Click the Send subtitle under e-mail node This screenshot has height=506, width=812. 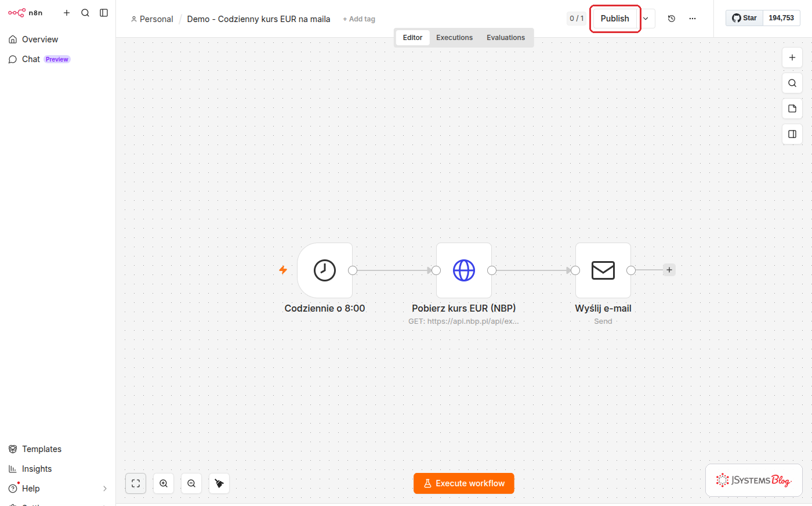tap(603, 321)
